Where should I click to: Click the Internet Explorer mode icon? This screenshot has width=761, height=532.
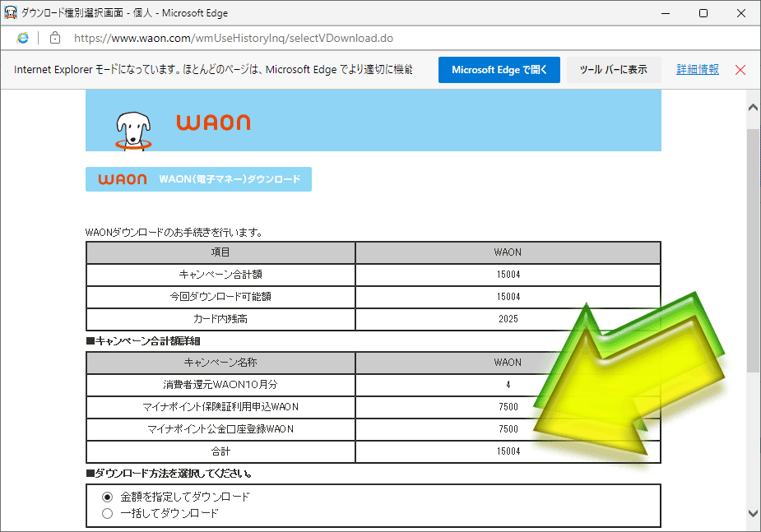pos(22,38)
